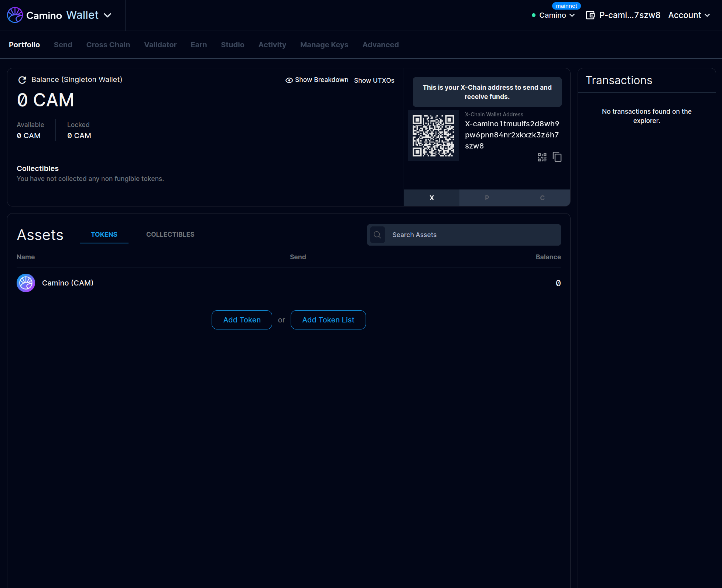
Task: Toggle Show Breakdown eye option
Action: coord(317,80)
